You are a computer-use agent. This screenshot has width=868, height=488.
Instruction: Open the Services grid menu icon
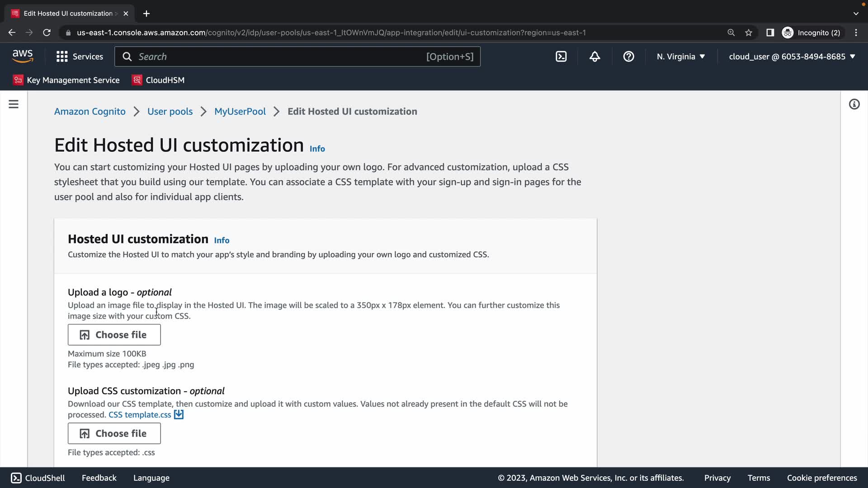pos(62,56)
